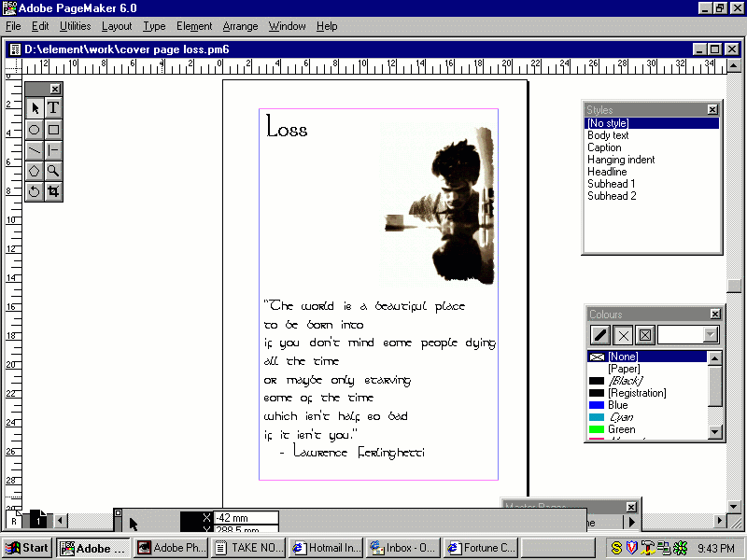Select the Zoom magnifier tool
This screenshot has width=747, height=560.
point(54,171)
